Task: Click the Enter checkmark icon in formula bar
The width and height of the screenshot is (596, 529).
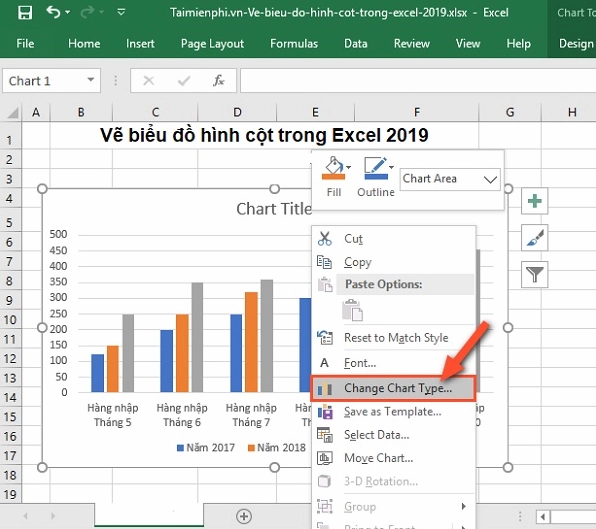Action: [x=184, y=81]
